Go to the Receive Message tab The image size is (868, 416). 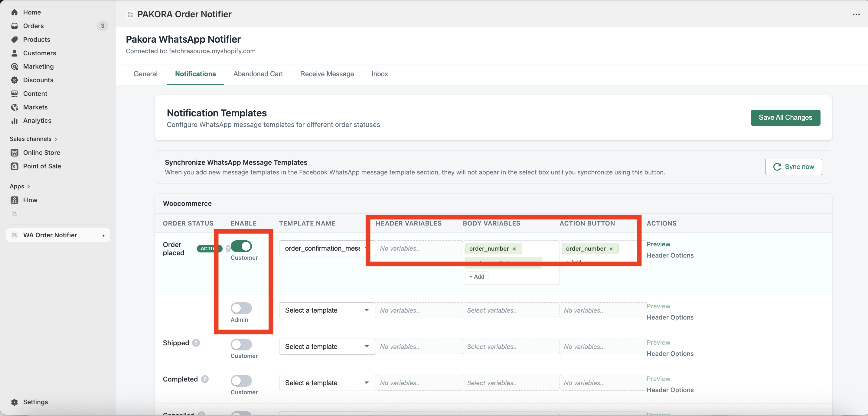click(327, 74)
